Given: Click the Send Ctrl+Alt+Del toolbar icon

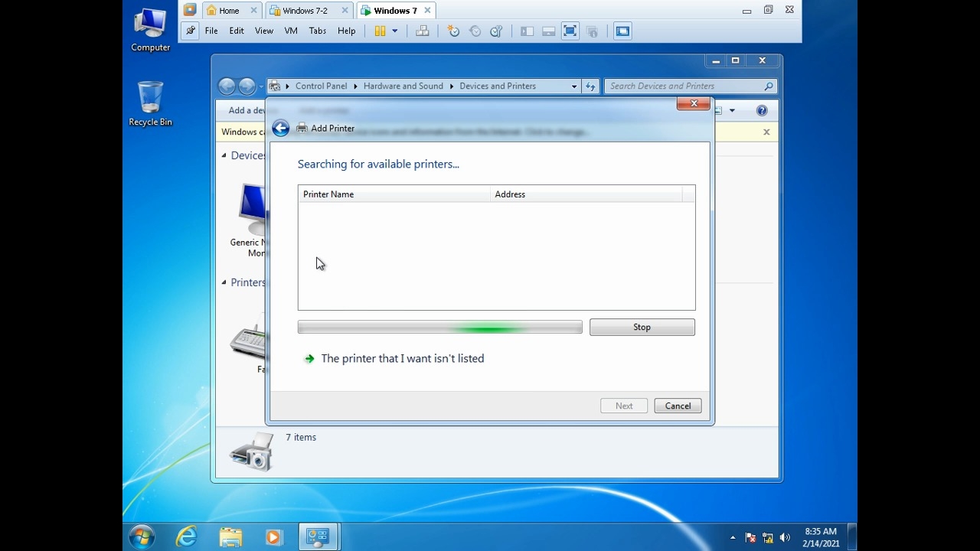Looking at the screenshot, I should click(x=422, y=31).
